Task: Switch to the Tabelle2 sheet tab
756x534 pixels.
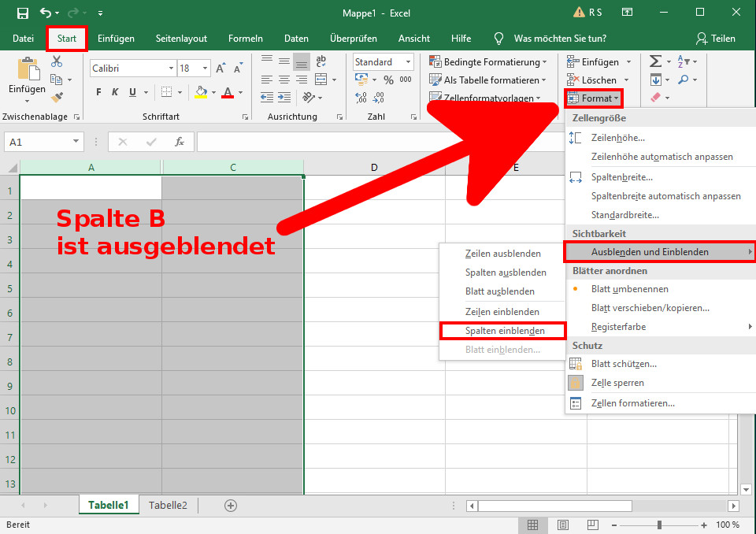Action: [x=168, y=506]
